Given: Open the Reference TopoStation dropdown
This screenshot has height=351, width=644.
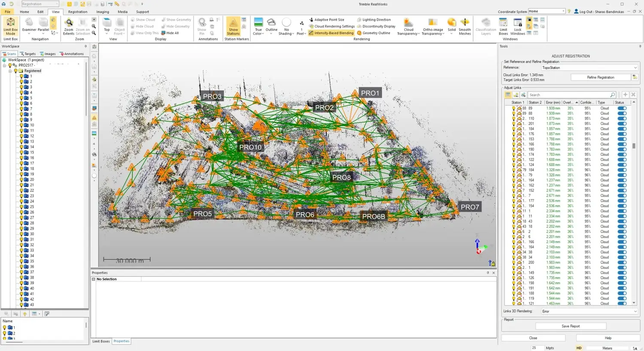Looking at the screenshot, I should 589,68.
